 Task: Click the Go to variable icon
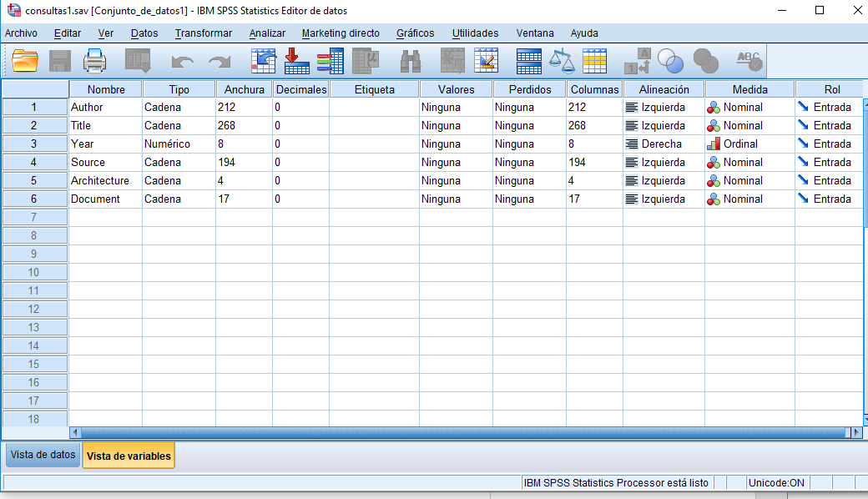coord(297,61)
